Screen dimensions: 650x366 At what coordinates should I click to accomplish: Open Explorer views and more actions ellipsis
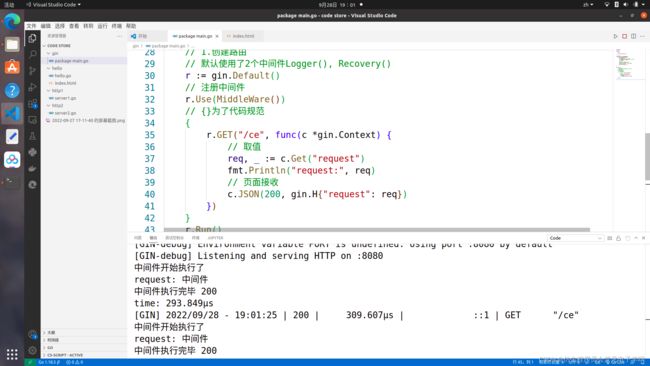click(x=119, y=36)
